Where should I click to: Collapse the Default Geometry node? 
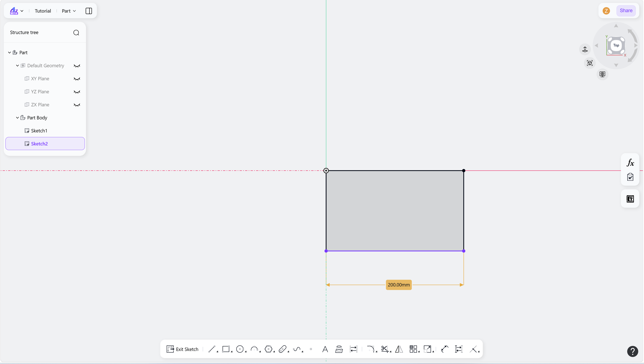17,66
